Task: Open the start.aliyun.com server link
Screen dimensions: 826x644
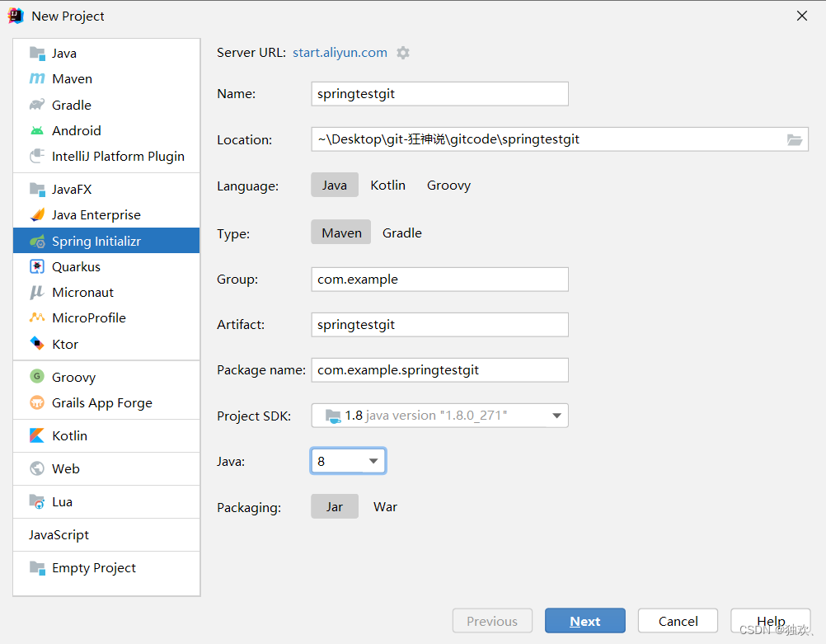Action: [340, 53]
